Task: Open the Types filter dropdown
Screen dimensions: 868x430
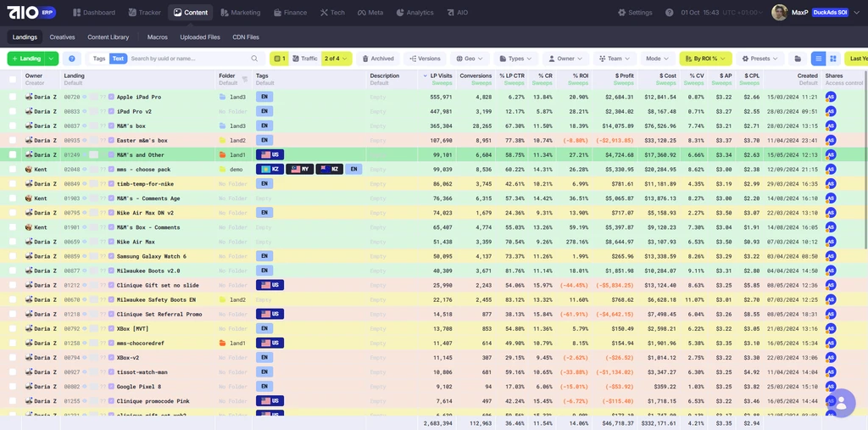Action: pos(515,59)
